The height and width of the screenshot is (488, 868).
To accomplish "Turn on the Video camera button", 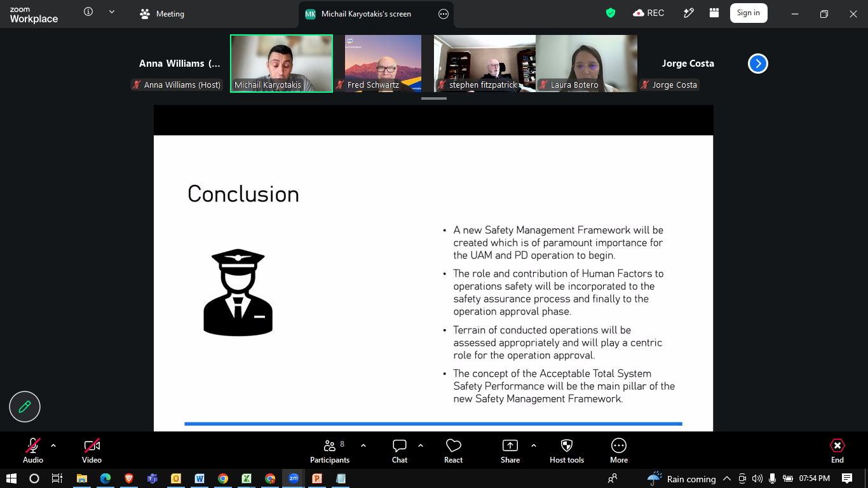I will (x=92, y=451).
